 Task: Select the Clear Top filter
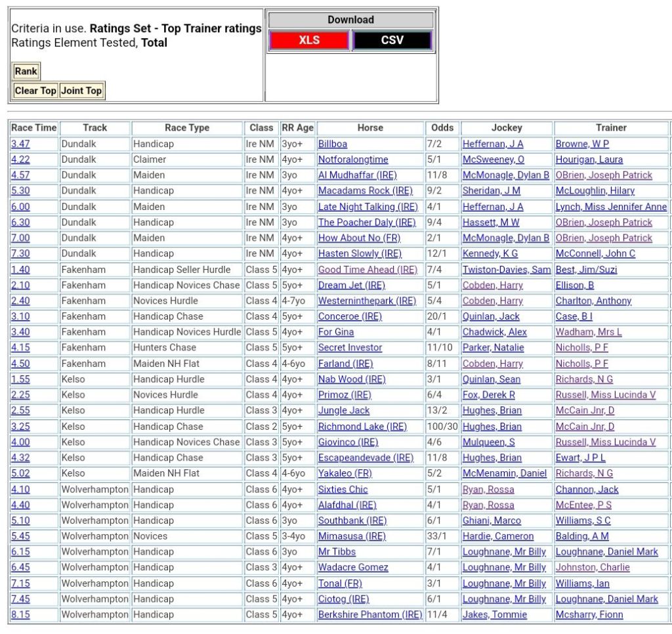click(x=35, y=91)
